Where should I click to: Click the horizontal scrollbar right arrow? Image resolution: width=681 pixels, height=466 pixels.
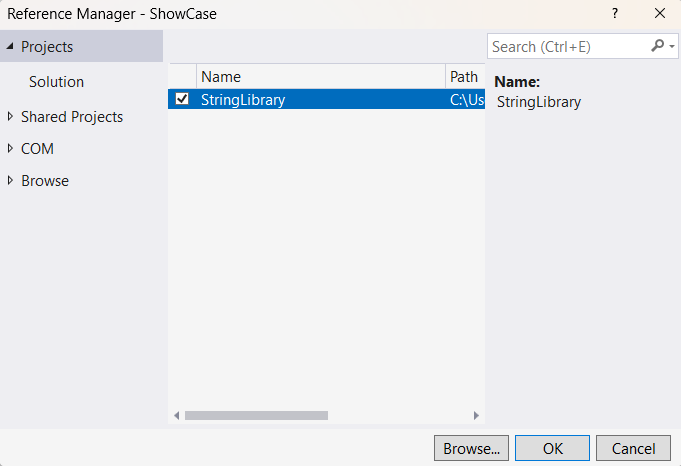pos(476,416)
